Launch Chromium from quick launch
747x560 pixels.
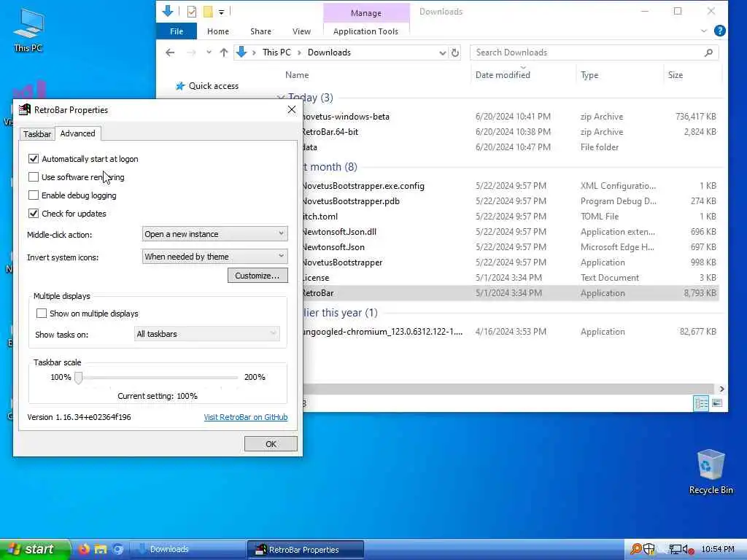click(117, 549)
